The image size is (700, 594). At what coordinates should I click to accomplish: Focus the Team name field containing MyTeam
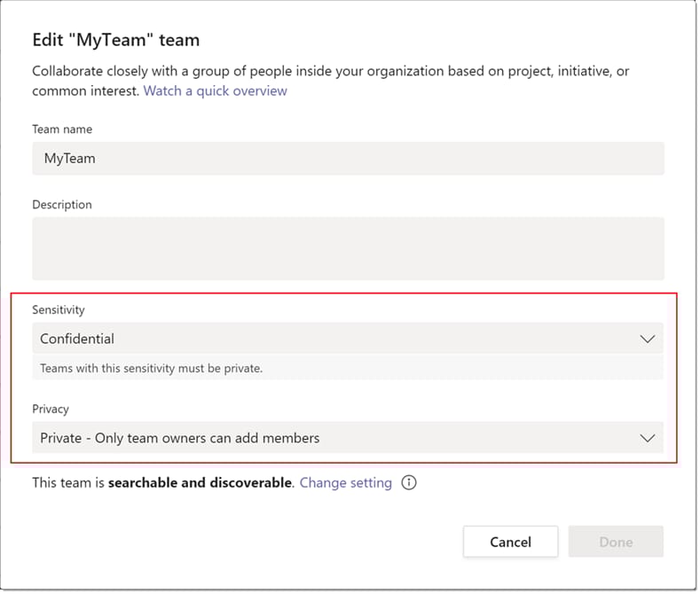[x=348, y=159]
